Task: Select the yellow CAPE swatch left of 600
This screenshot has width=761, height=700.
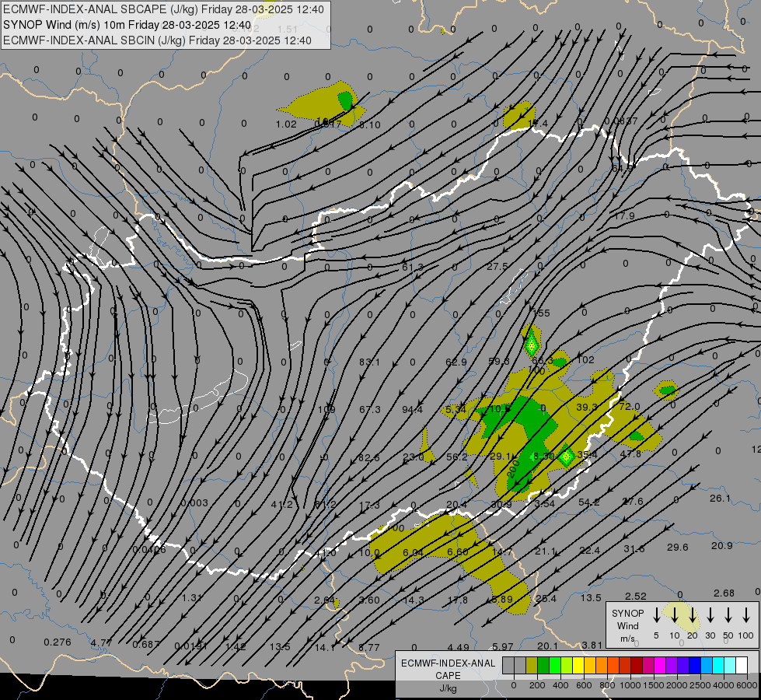Action: coord(578,666)
